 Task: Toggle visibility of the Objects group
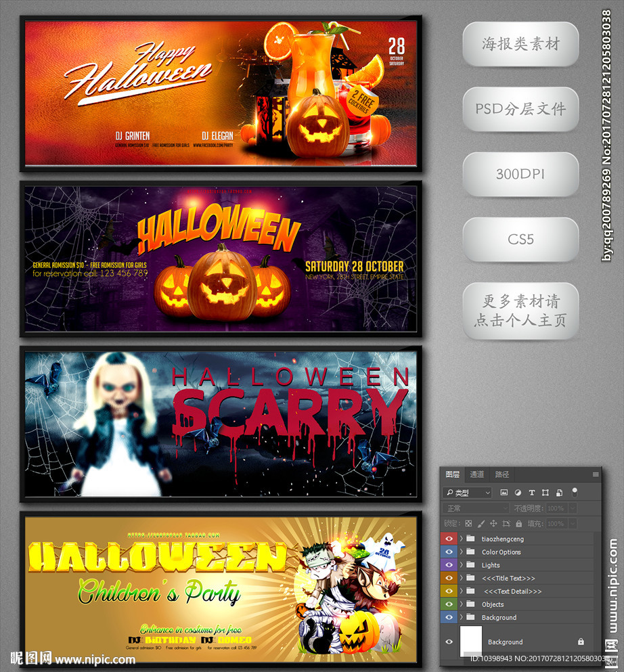coord(449,604)
